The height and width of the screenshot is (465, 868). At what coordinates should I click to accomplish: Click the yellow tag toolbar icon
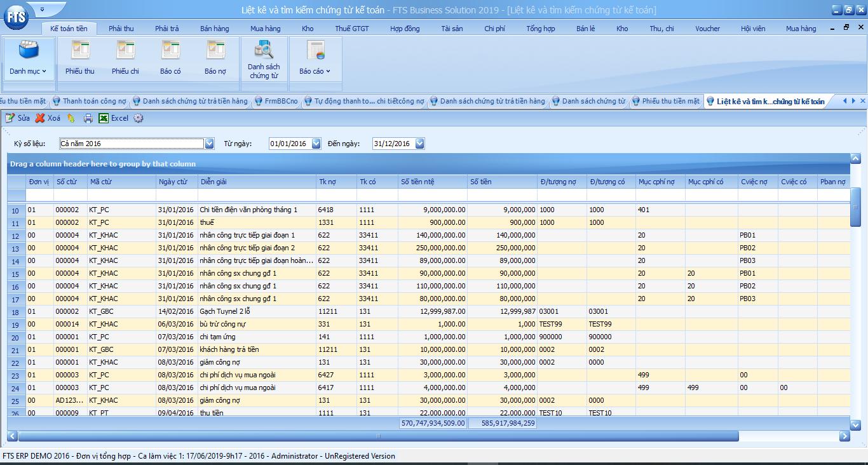[x=71, y=118]
